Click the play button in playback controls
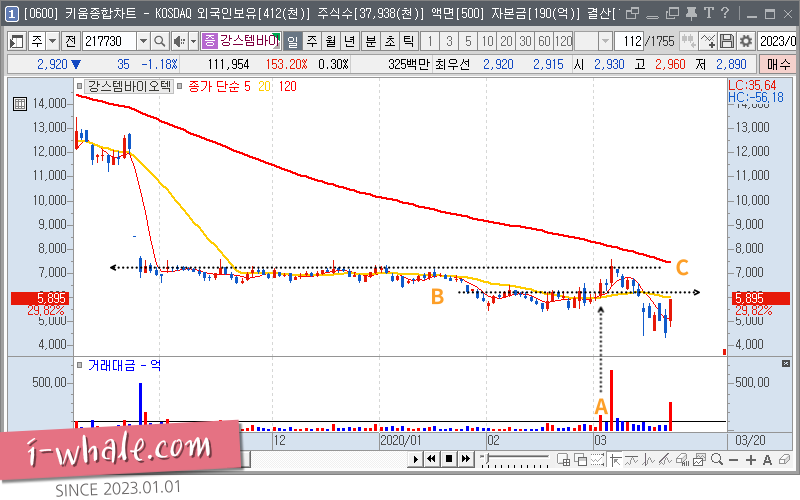 [415, 459]
